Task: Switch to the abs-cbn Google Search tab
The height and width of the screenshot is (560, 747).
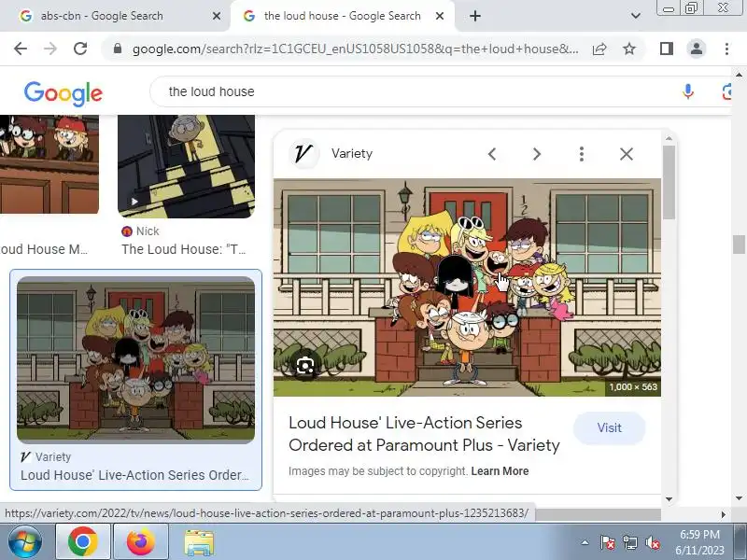Action: click(102, 16)
